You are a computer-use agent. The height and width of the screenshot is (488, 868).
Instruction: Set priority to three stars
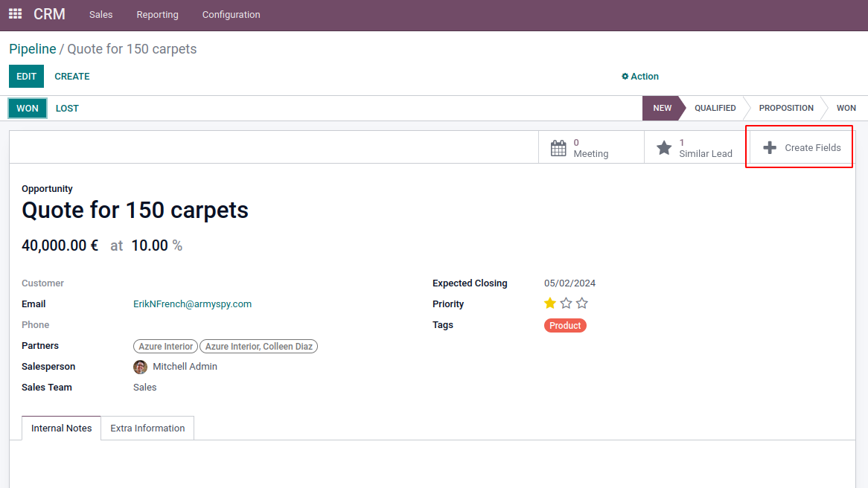click(582, 304)
